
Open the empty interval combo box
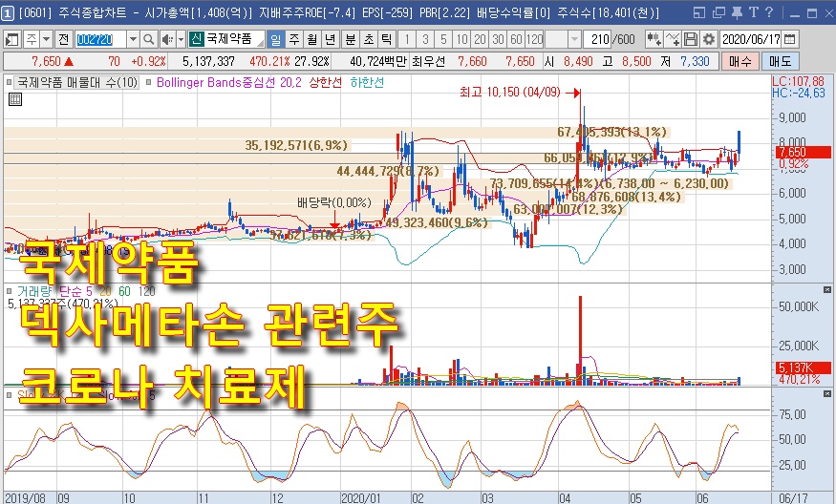coord(563,39)
